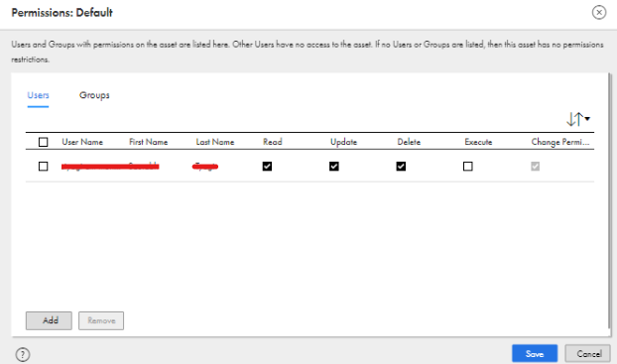Sort by User Name column header
This screenshot has height=364, width=617.
(82, 142)
